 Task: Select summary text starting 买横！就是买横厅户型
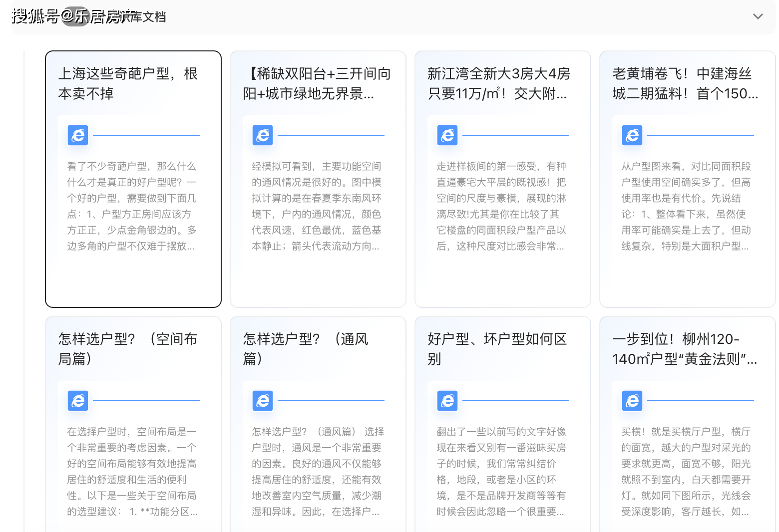[x=686, y=472]
